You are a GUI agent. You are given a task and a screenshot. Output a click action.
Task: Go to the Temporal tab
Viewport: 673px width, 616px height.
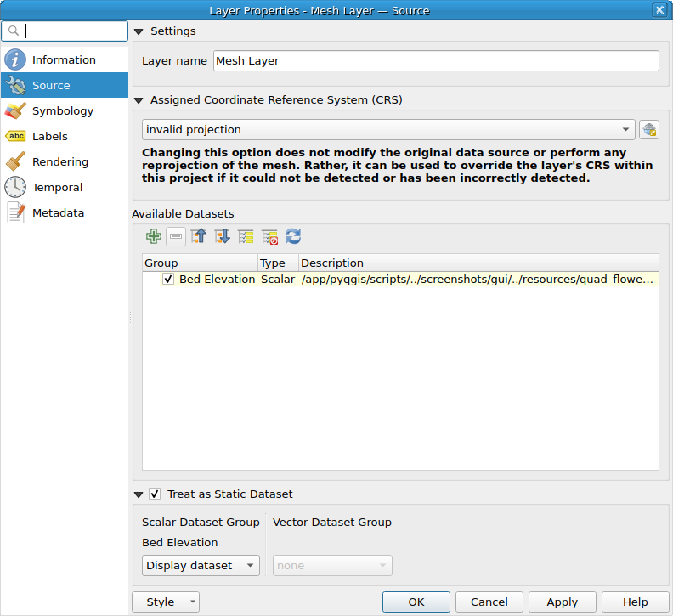click(57, 188)
